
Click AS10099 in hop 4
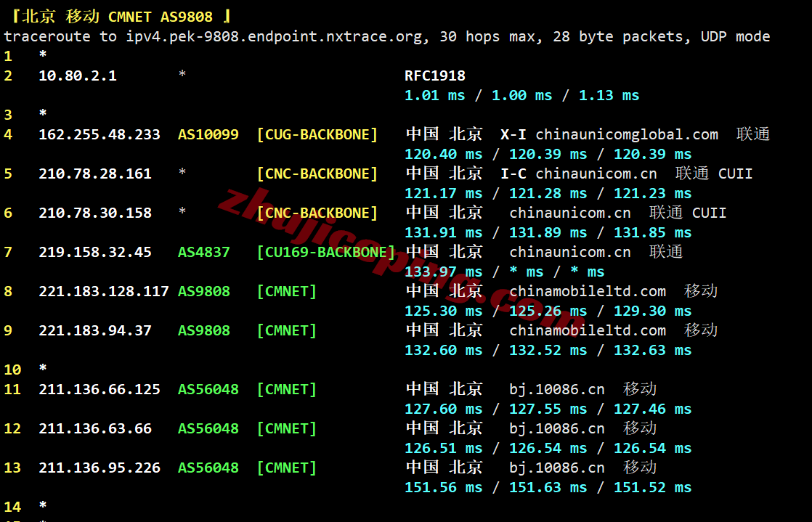click(208, 134)
